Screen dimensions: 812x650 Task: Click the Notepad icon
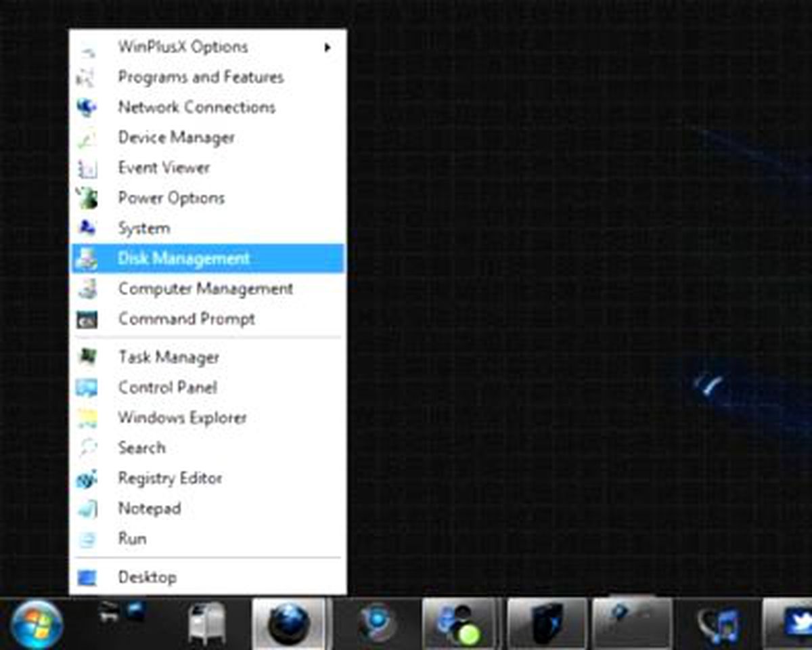87,509
